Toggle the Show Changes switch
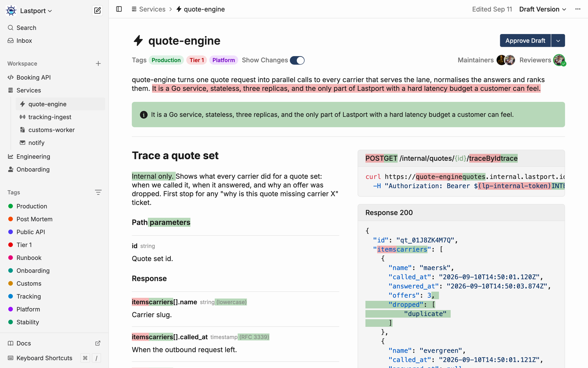The width and height of the screenshot is (588, 368). click(x=297, y=60)
